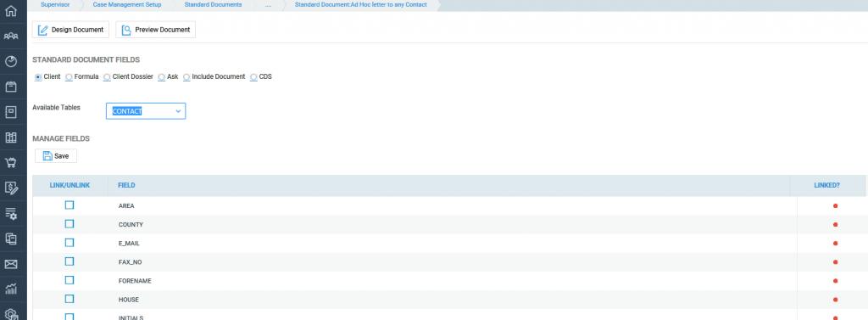Tick the E_MAIL field link checkbox
This screenshot has width=868, height=320.
coord(70,243)
